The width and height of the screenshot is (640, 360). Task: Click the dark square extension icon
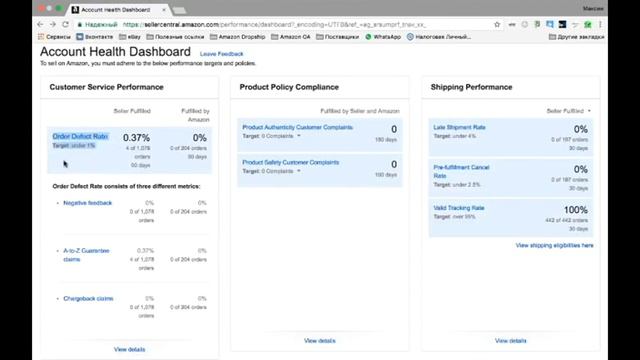[x=562, y=24]
